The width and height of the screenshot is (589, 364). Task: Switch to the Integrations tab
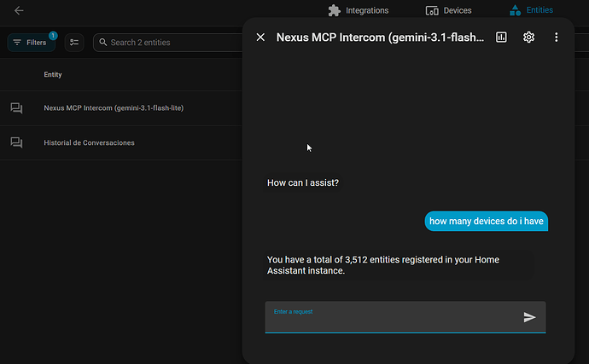click(359, 10)
